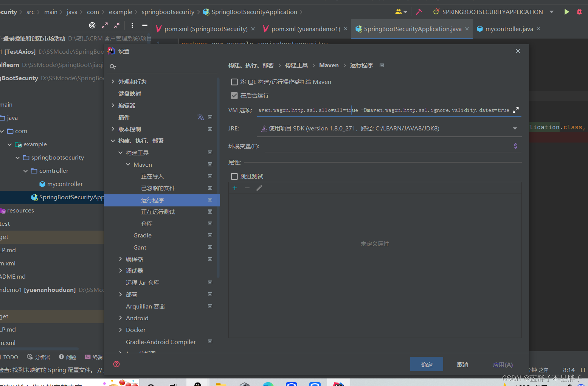Click the Run application green play icon
Viewport: 588px width, 386px height.
click(566, 12)
